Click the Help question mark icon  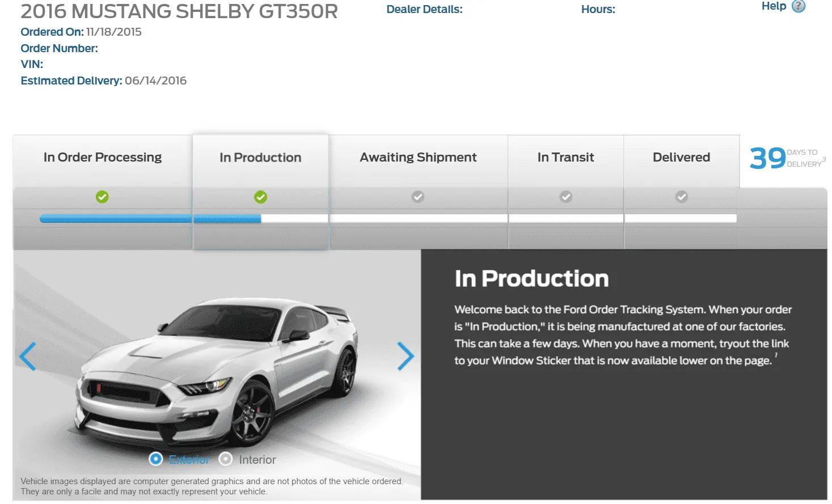click(798, 6)
